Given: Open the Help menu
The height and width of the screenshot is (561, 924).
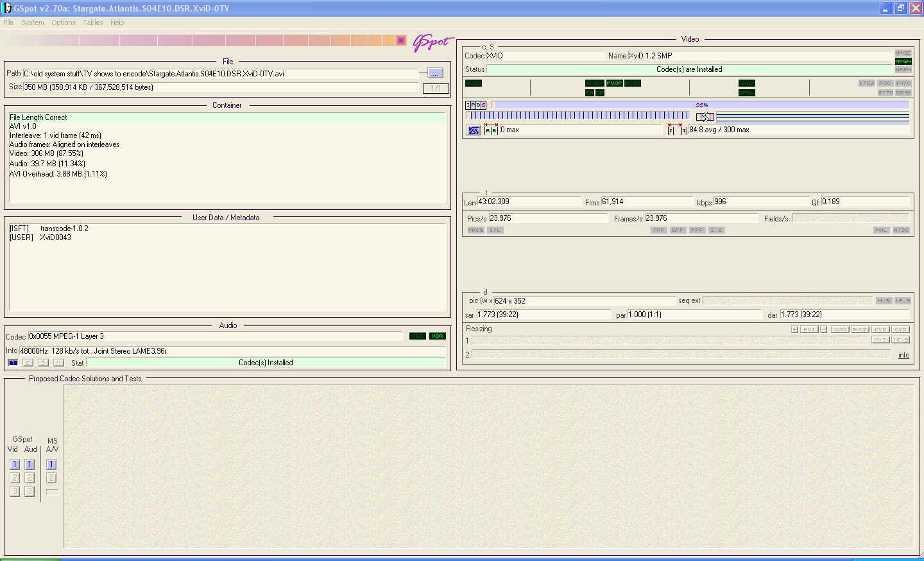Looking at the screenshot, I should [117, 22].
